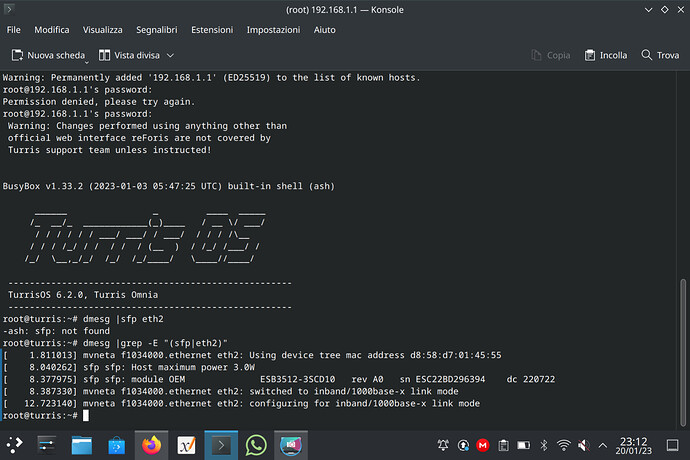The image size is (690, 460).
Task: Click the Nuova scheda tab icon
Action: tap(17, 55)
